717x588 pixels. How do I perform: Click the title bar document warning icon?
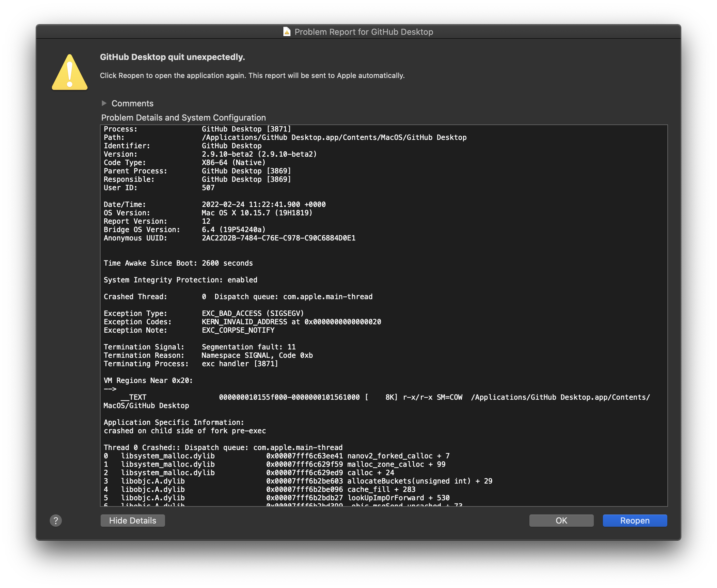tap(287, 32)
